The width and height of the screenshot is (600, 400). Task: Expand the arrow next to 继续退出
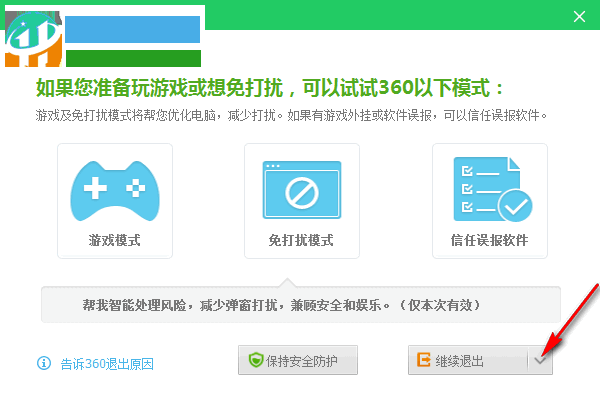tap(540, 360)
